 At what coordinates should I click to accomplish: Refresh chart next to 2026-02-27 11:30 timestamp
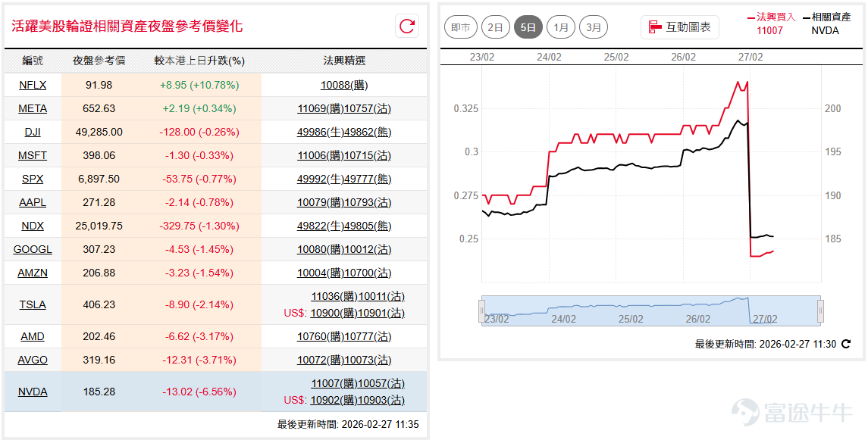point(846,344)
